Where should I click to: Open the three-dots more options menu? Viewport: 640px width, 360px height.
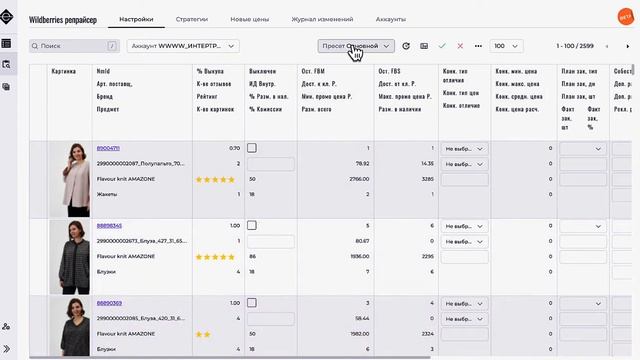coord(478,46)
